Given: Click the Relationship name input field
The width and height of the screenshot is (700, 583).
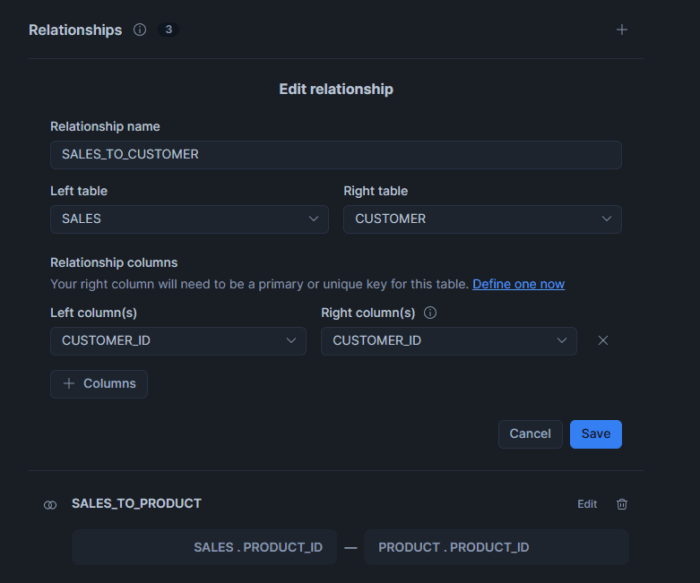Looking at the screenshot, I should [336, 155].
